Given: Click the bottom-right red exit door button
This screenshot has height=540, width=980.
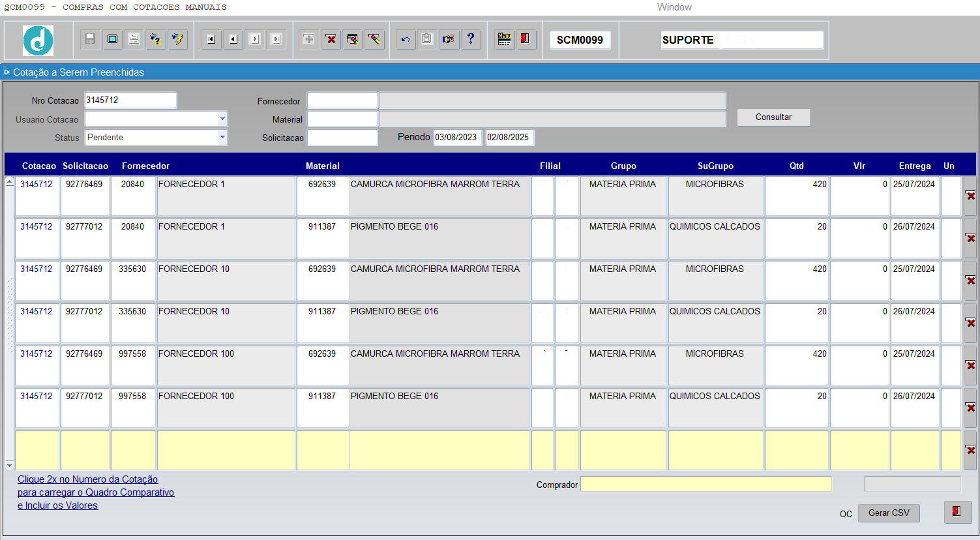Looking at the screenshot, I should 957,512.
